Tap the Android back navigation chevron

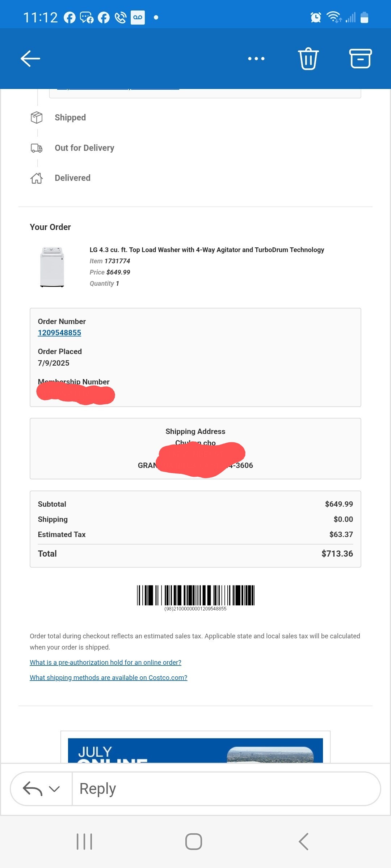coord(303,842)
